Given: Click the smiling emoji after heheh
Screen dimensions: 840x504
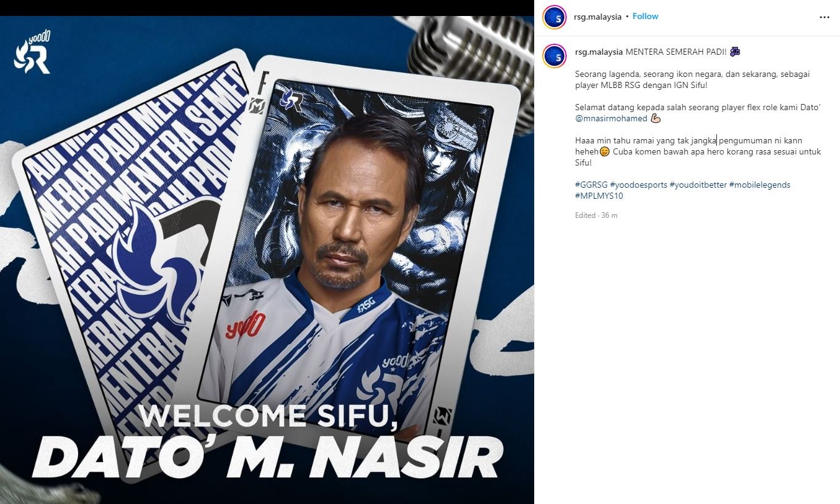Looking at the screenshot, I should (604, 151).
